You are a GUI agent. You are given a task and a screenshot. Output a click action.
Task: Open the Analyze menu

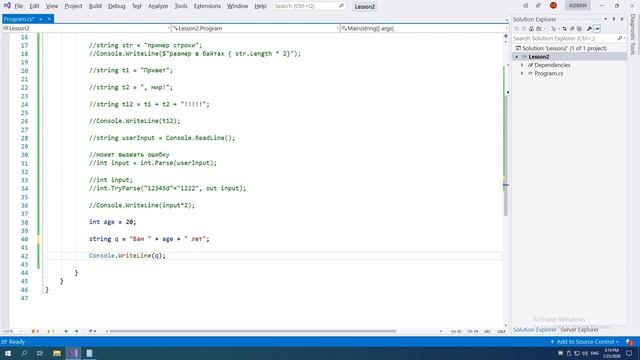click(158, 6)
